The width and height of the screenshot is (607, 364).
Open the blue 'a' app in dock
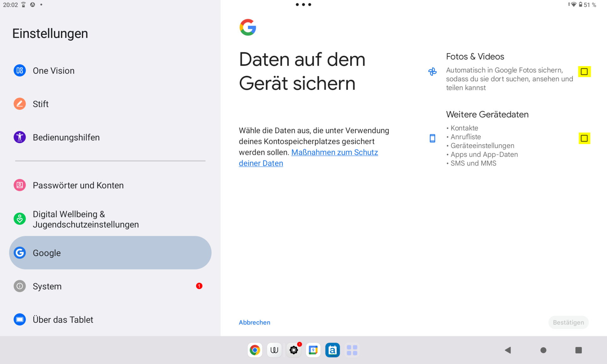tap(332, 350)
